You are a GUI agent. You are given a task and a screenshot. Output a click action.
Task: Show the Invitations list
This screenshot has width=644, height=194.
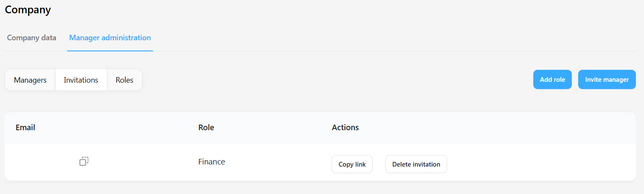click(x=81, y=80)
